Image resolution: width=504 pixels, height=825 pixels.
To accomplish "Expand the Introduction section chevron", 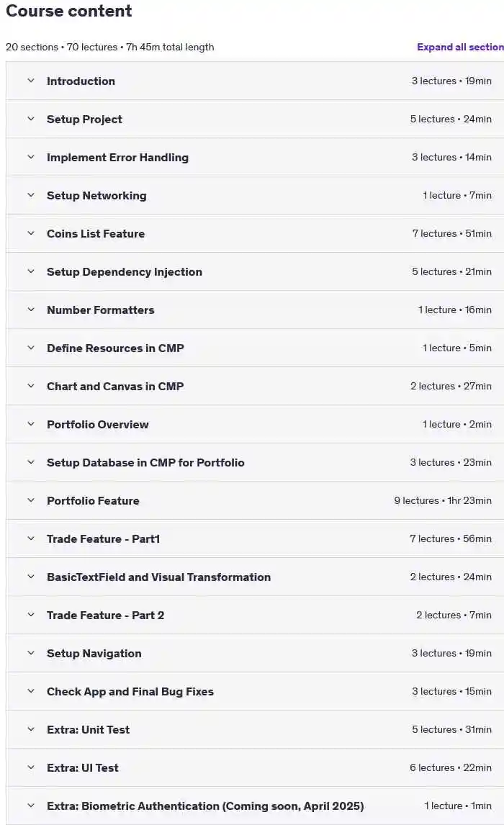I will [x=31, y=81].
